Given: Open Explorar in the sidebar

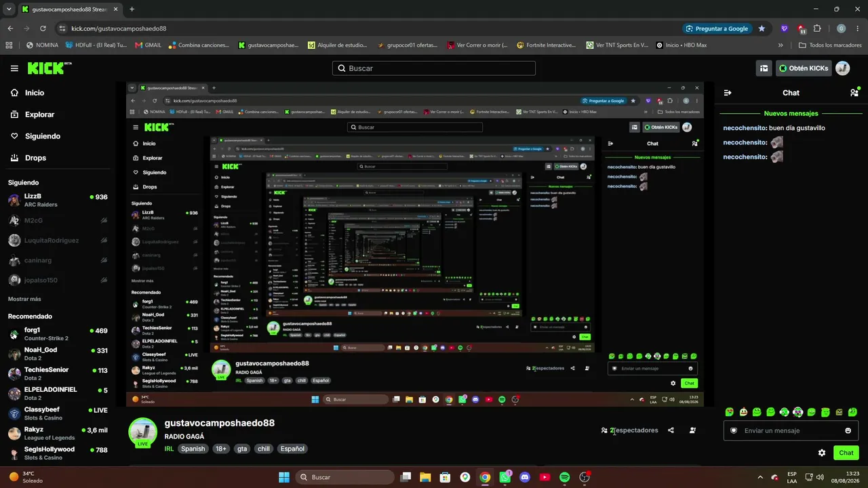Looking at the screenshot, I should [39, 115].
